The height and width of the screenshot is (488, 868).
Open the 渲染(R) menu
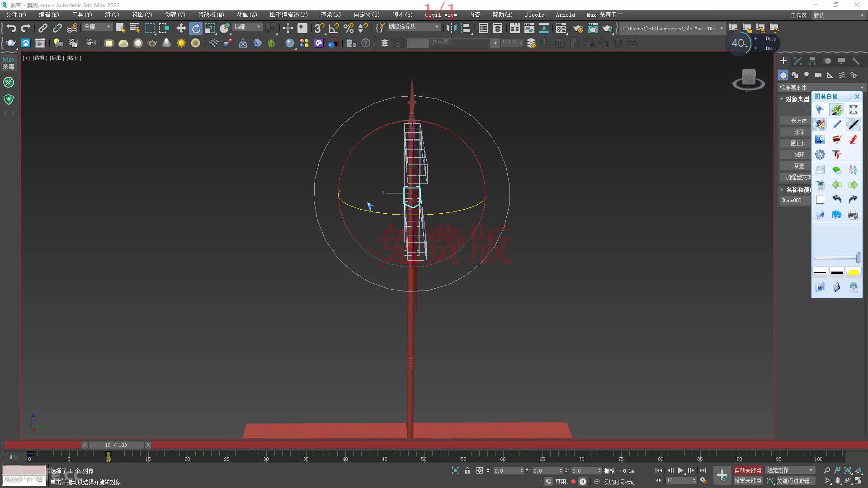point(330,14)
